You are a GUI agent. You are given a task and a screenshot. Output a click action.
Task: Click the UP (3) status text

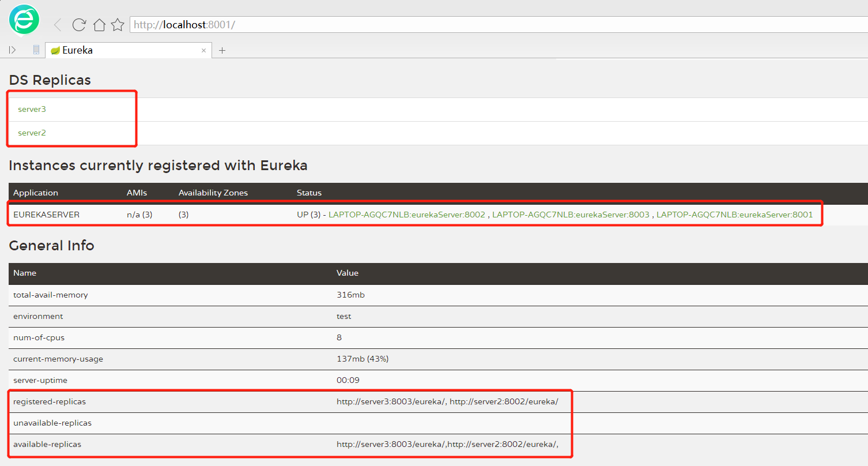click(309, 215)
